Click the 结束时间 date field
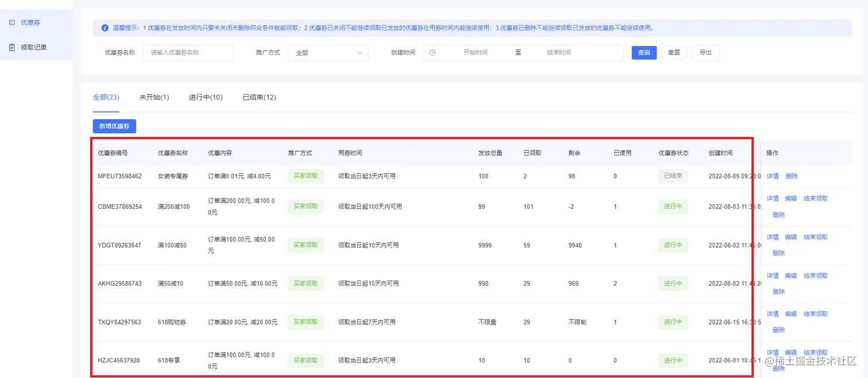 [x=559, y=53]
